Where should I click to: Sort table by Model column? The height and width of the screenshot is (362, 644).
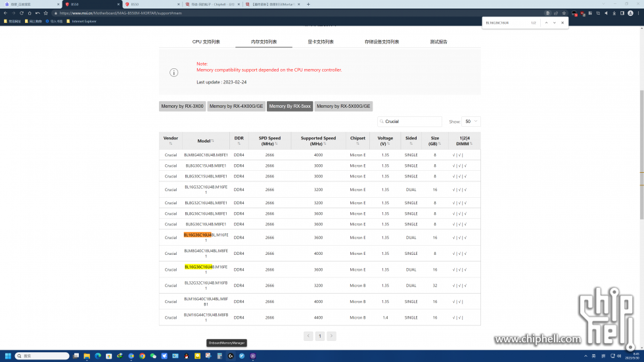206,141
